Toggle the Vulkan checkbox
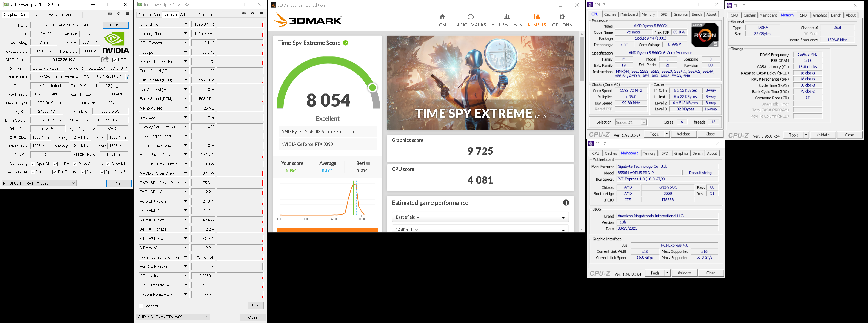868x323 pixels. point(33,172)
